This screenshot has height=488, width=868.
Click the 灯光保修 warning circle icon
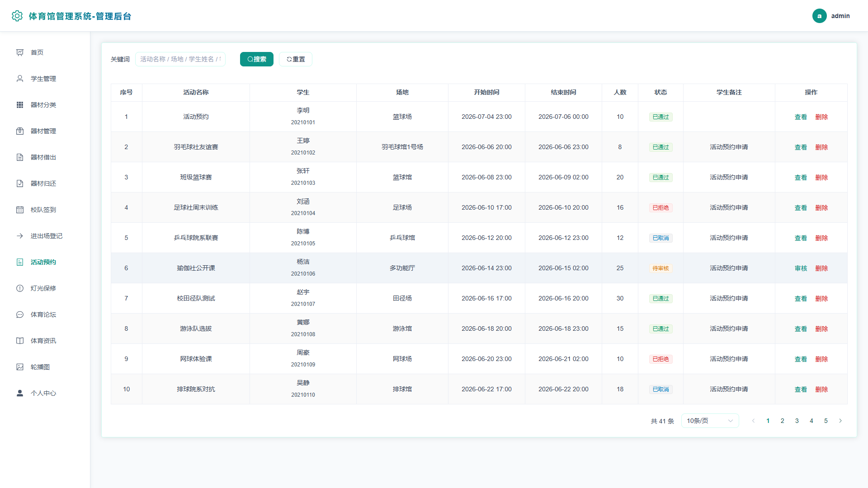(x=20, y=288)
